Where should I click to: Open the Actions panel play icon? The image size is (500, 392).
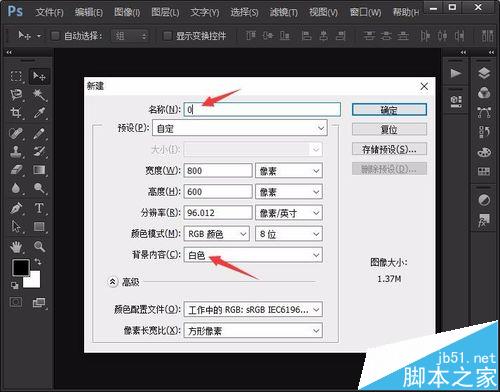click(456, 73)
